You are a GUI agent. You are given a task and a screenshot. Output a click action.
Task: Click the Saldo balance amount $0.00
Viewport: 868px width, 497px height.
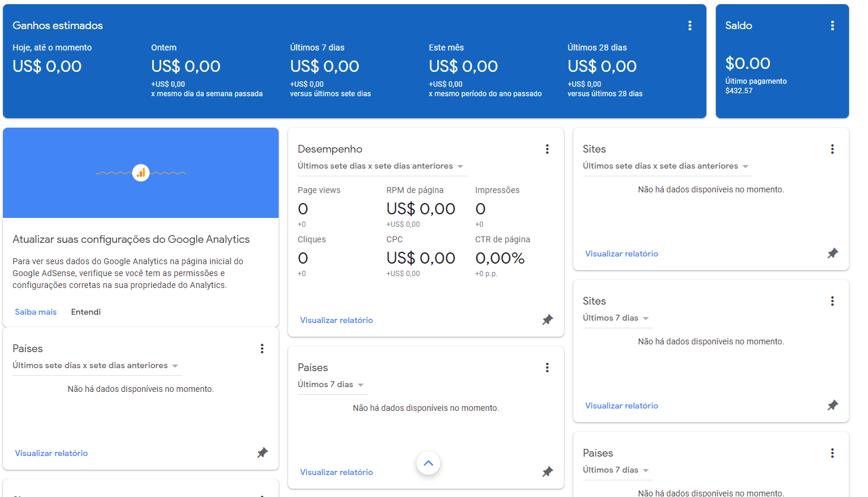748,64
